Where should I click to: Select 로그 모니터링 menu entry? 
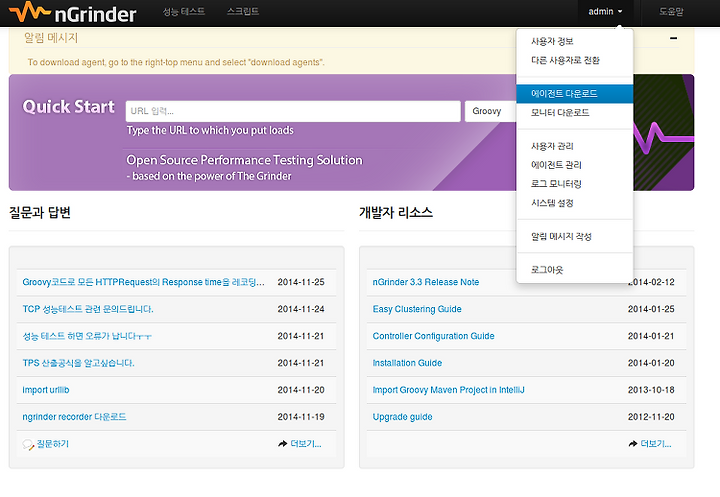tap(574, 184)
